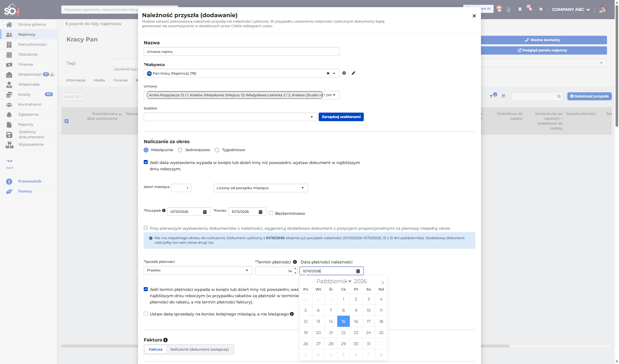Click Podgląd panelu najemcy button

(x=544, y=50)
